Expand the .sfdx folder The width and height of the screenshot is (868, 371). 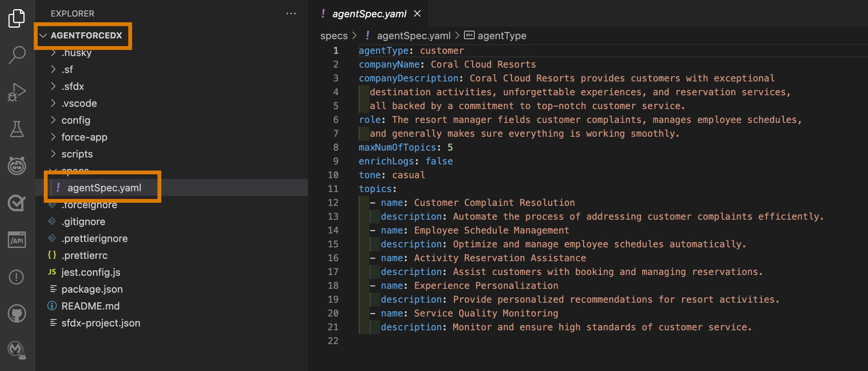point(171,86)
